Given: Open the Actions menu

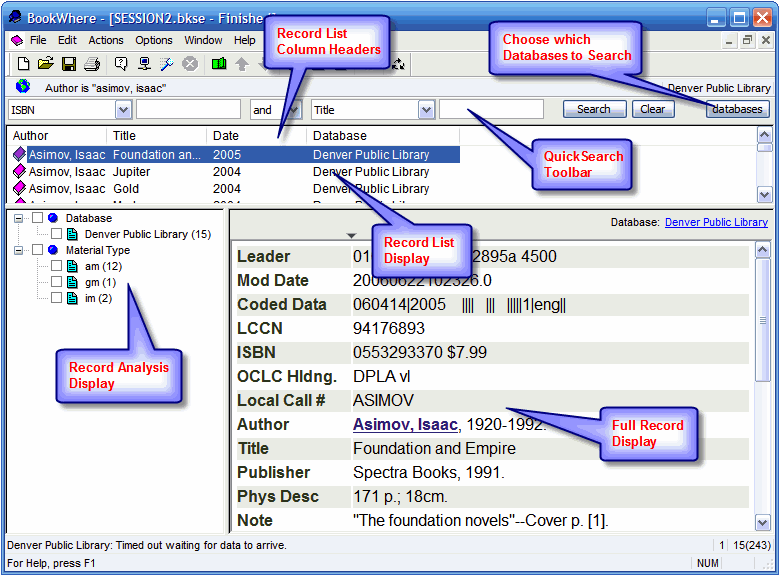Looking at the screenshot, I should [105, 40].
